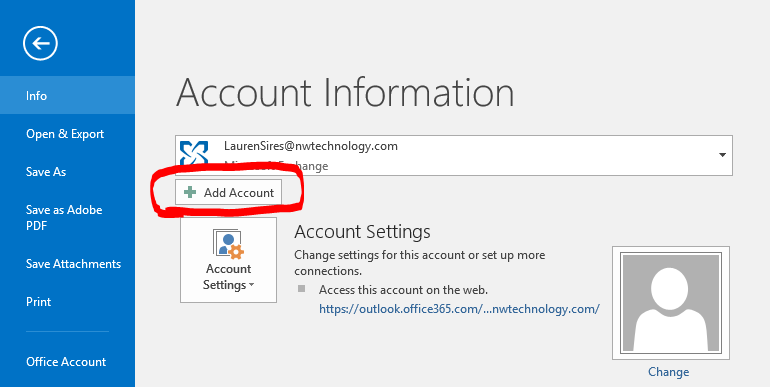
Task: Expand the account selector dropdown arrow
Action: pyautogui.click(x=722, y=155)
